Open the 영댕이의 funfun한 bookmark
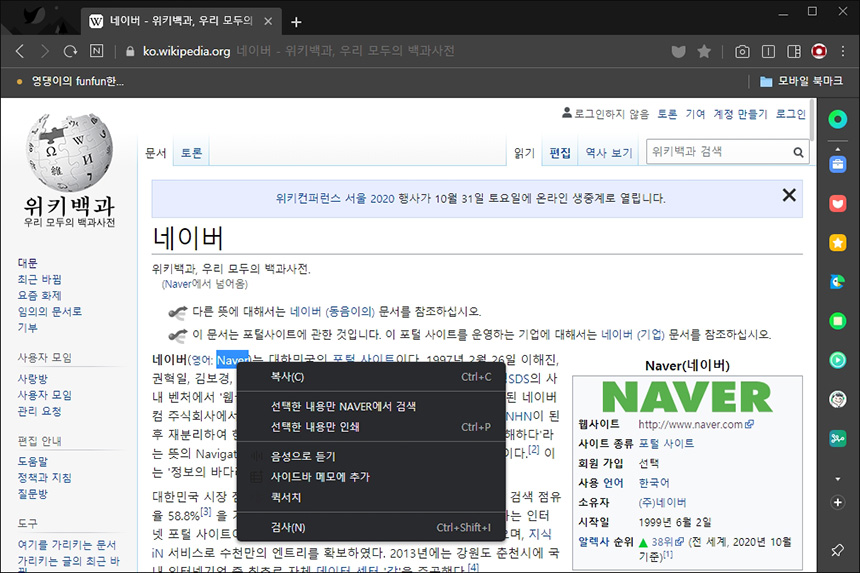This screenshot has width=860, height=573. pos(70,81)
